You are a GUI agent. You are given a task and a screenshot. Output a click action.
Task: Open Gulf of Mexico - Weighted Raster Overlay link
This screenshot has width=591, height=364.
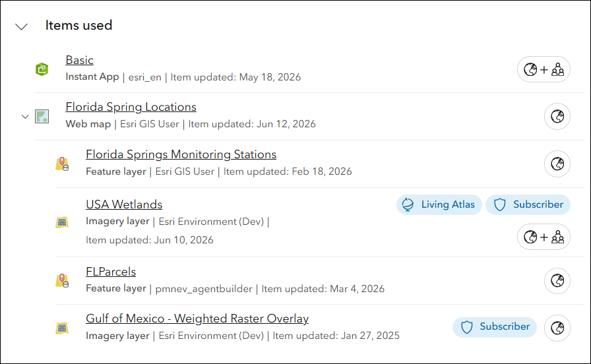[197, 318]
